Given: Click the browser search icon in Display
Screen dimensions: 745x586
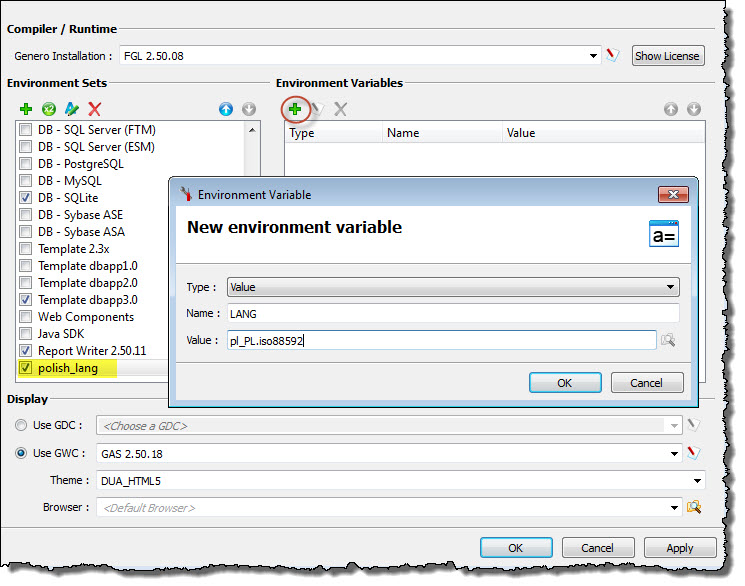Looking at the screenshot, I should click(693, 507).
